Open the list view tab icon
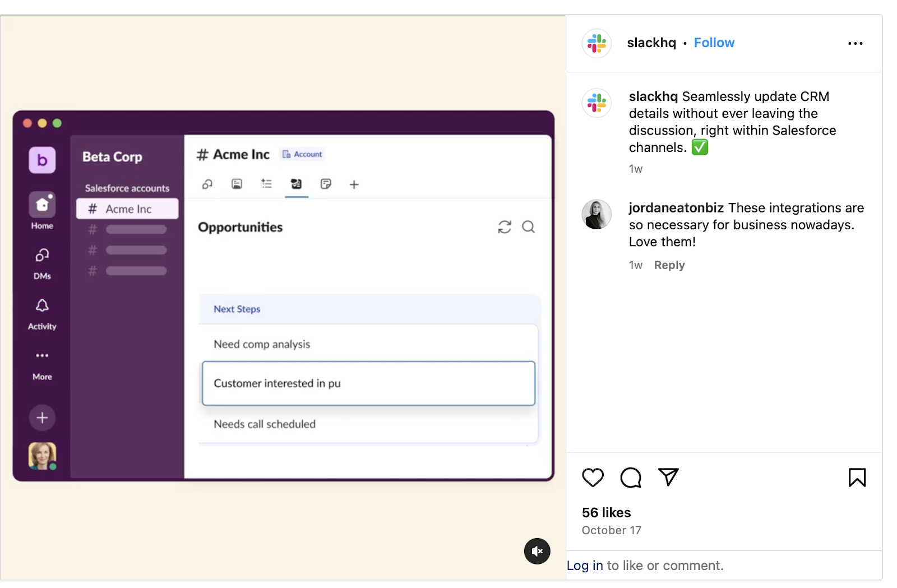Viewport: 897px width, 588px height. click(x=266, y=184)
